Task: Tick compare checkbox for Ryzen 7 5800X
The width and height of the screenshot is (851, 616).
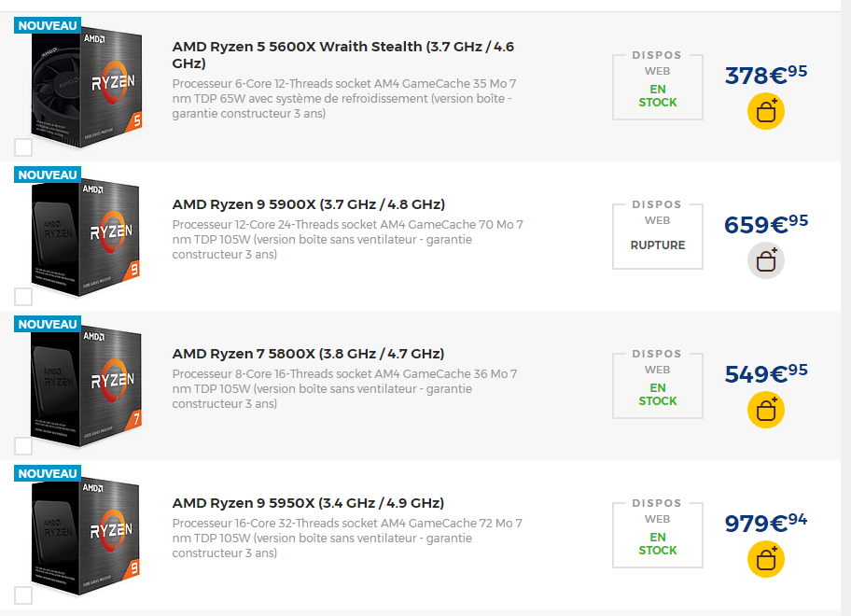Action: tap(23, 445)
